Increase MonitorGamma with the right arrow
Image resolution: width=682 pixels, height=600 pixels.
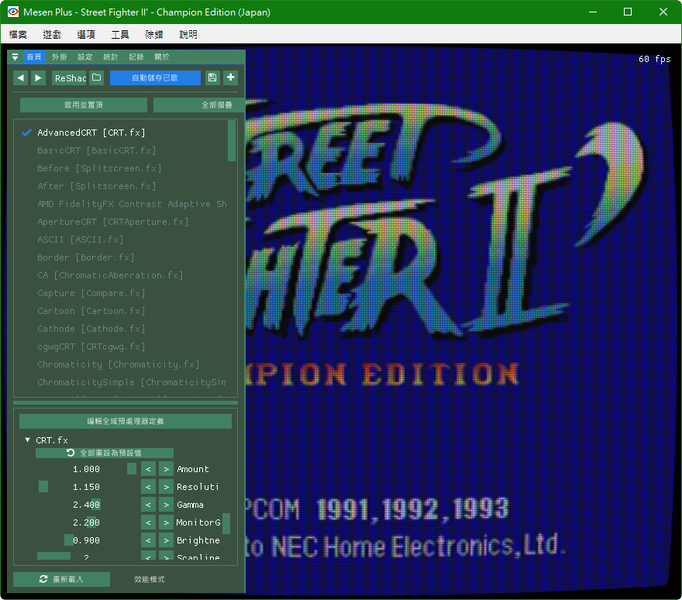[x=166, y=523]
